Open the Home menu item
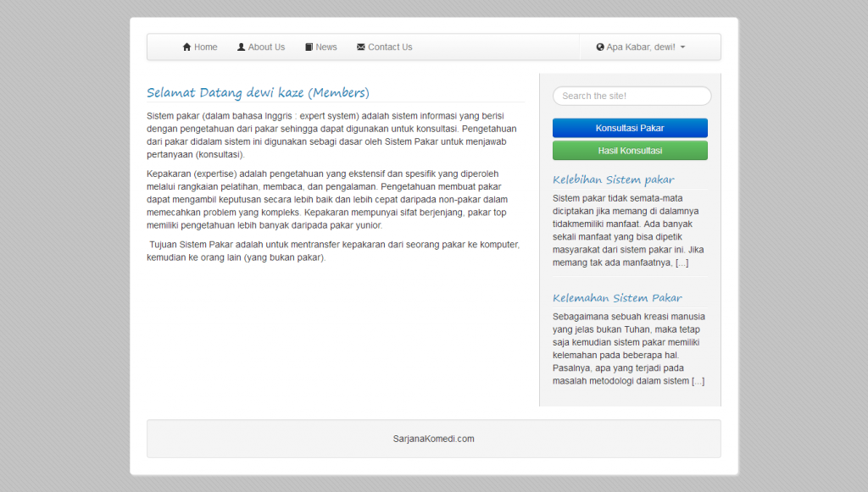This screenshot has width=868, height=492. [200, 47]
